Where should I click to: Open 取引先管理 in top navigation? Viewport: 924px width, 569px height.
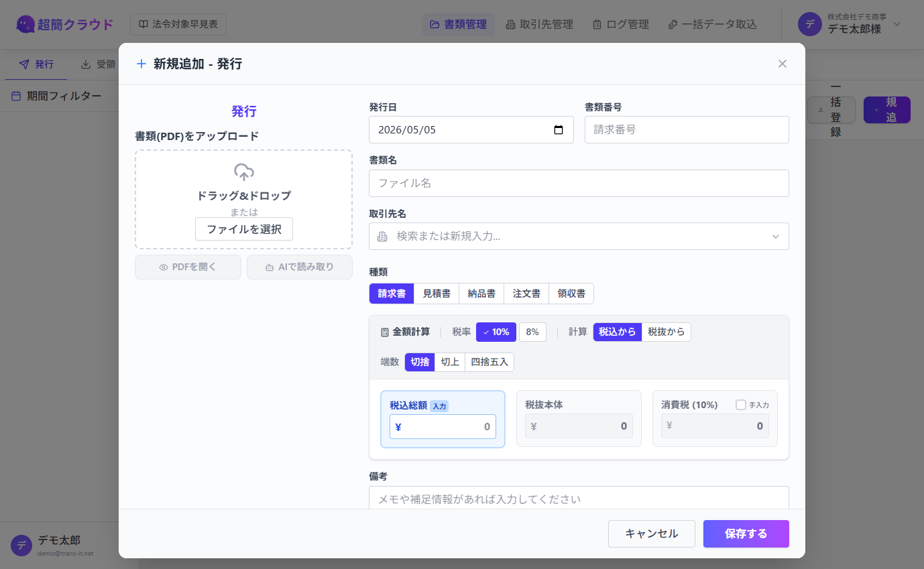point(539,24)
